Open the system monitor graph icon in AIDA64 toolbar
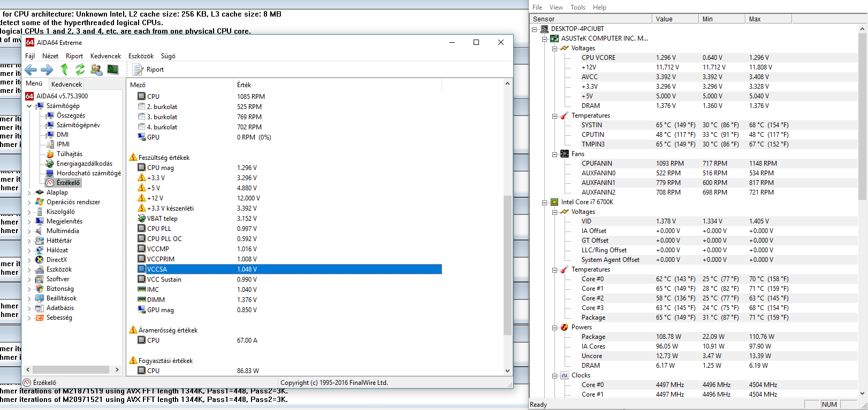Image resolution: width=868 pixels, height=410 pixels. [x=113, y=69]
